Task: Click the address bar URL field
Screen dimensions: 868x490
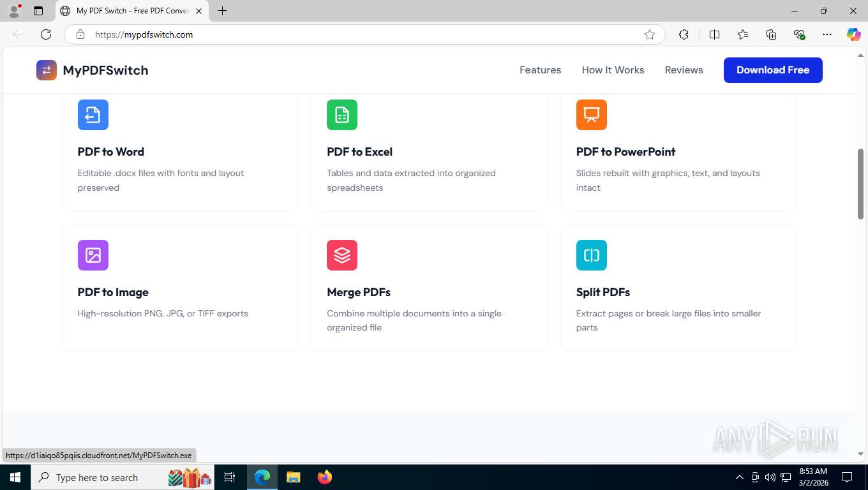Action: coord(364,34)
